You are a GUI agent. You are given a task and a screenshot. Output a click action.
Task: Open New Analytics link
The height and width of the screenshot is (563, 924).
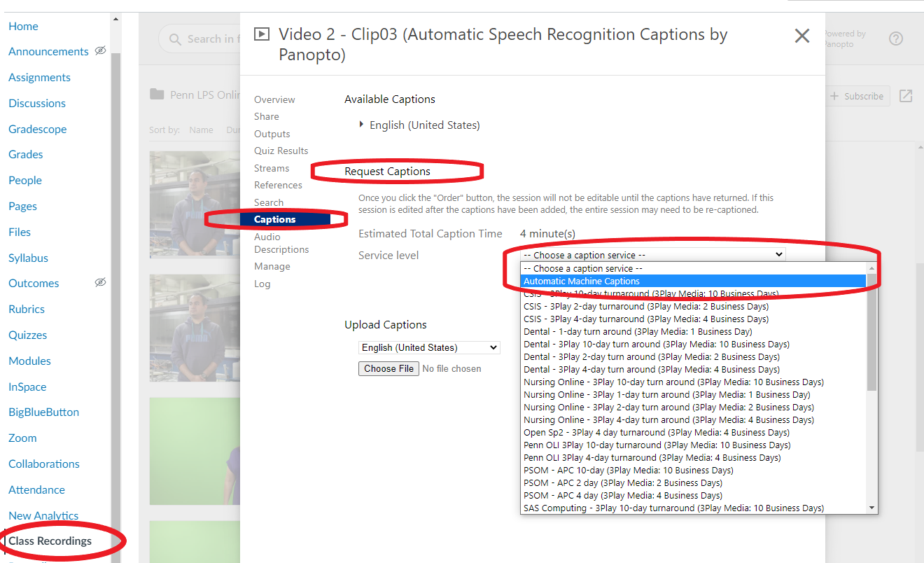click(43, 515)
